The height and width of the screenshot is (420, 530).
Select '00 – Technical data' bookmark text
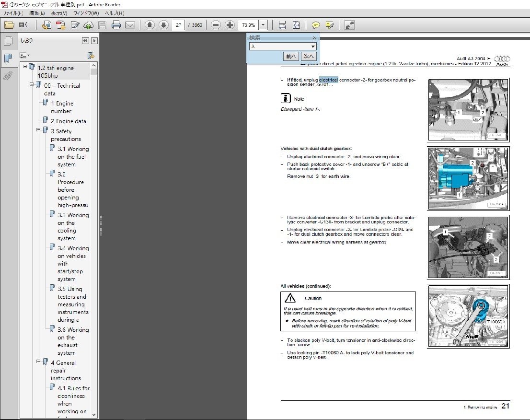pyautogui.click(x=62, y=90)
